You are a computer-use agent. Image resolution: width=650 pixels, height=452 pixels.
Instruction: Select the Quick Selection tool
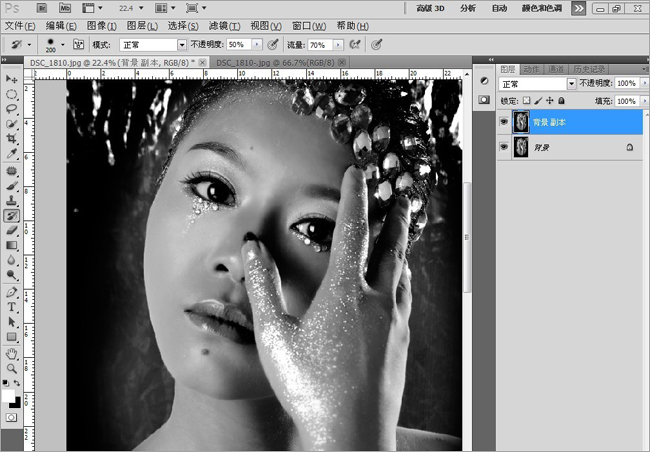point(12,124)
